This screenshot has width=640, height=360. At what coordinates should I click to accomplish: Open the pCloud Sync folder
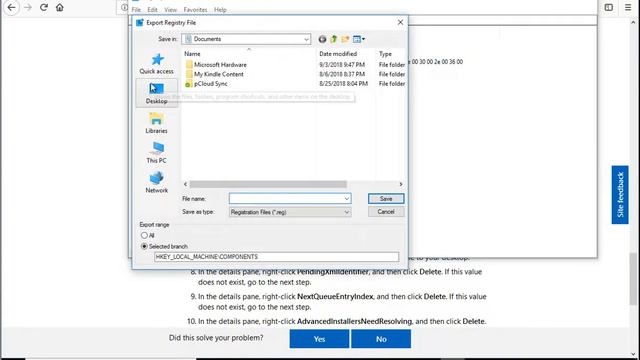[211, 84]
